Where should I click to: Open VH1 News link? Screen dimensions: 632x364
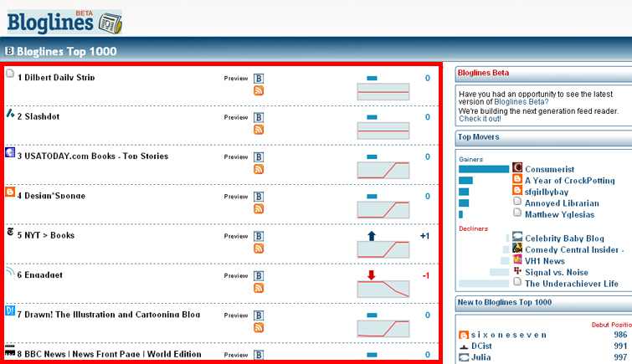point(545,261)
